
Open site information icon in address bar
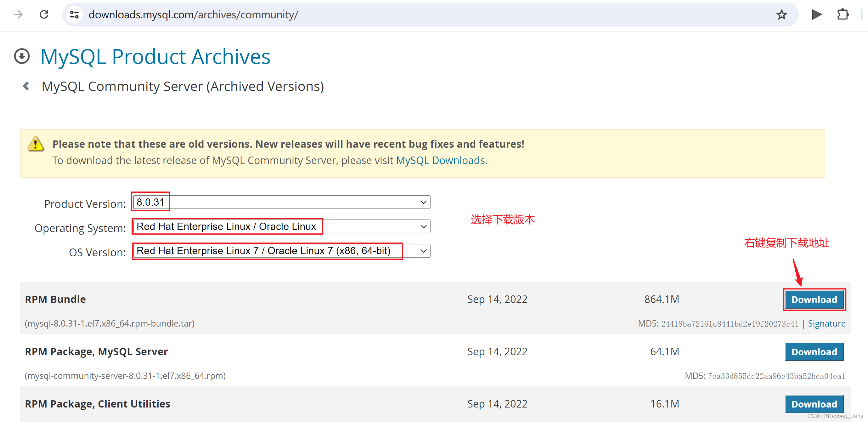[74, 14]
